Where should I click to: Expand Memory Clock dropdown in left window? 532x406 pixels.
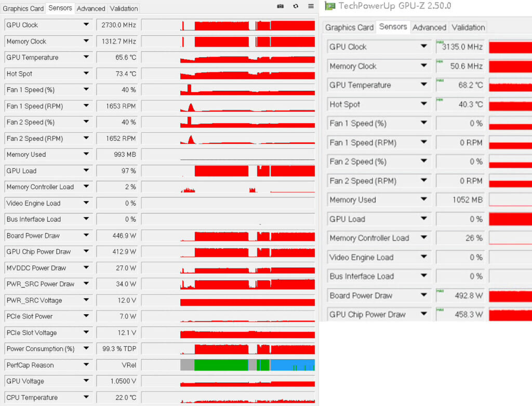tap(86, 40)
